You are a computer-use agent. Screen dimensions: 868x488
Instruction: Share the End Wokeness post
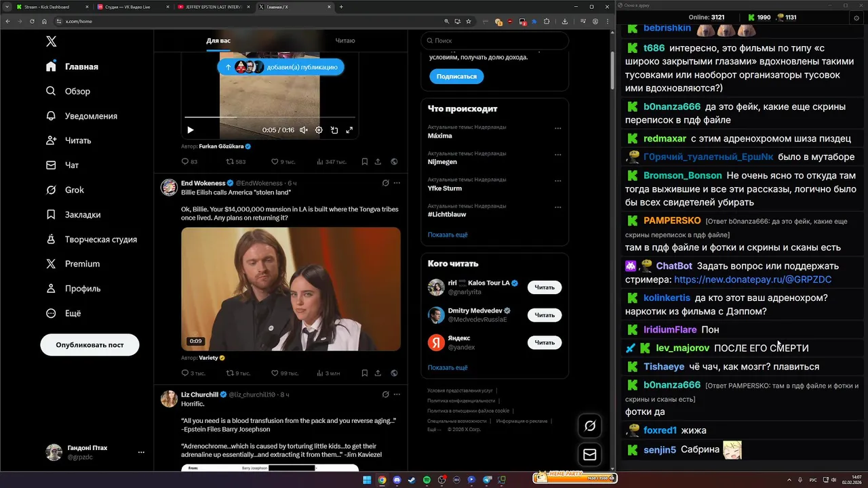(378, 373)
